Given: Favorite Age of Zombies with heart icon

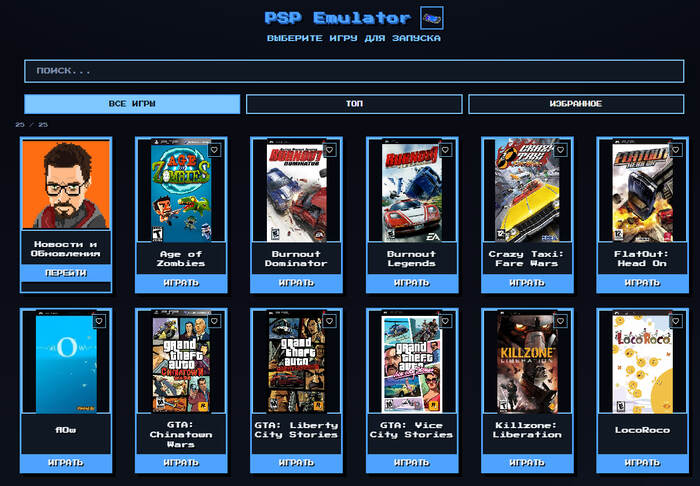Looking at the screenshot, I should [214, 150].
